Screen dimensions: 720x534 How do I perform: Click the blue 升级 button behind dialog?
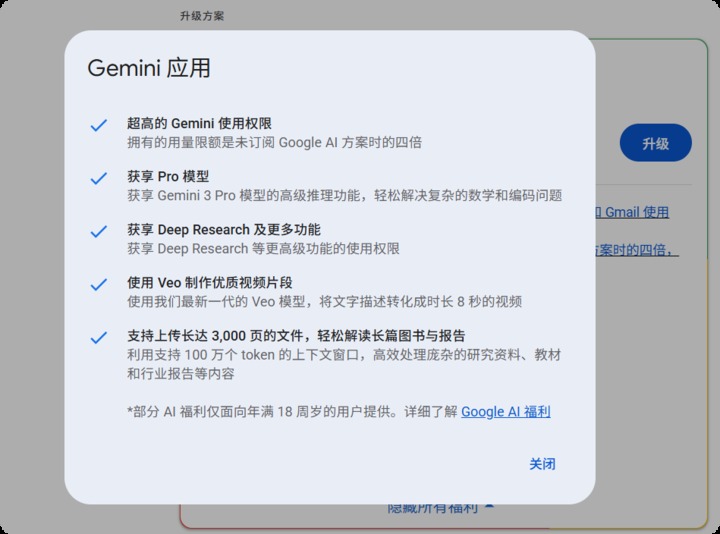point(655,143)
